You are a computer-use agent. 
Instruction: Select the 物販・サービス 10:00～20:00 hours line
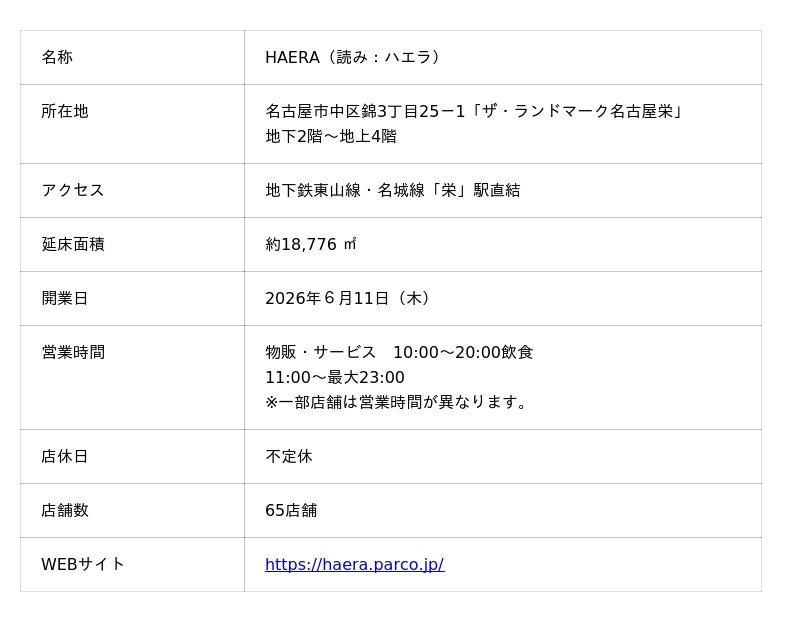(x=383, y=353)
